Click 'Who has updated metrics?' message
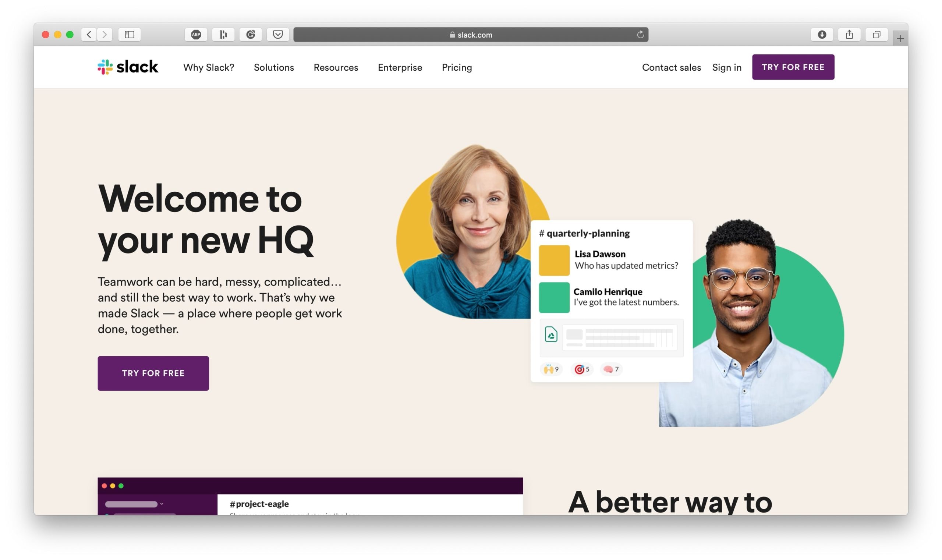This screenshot has height=560, width=942. tap(626, 266)
